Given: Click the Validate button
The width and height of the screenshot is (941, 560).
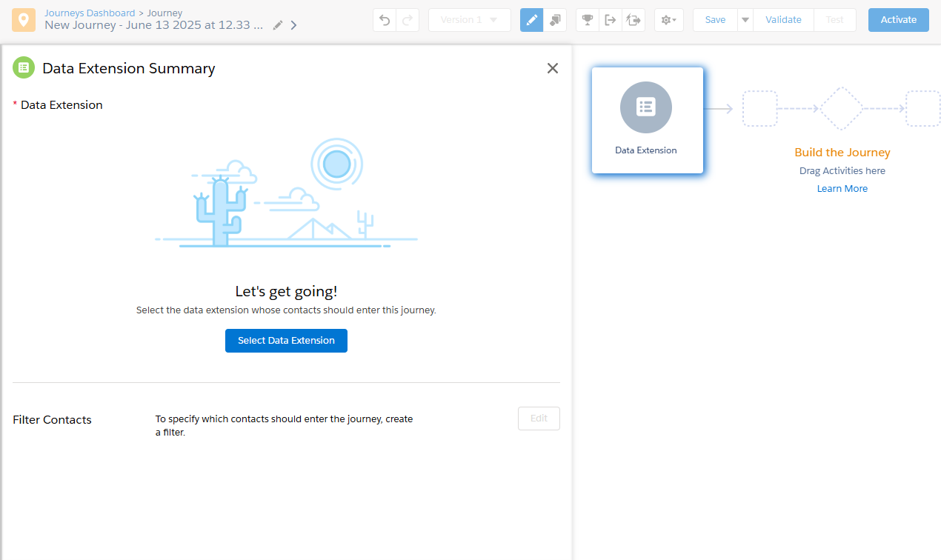Looking at the screenshot, I should pyautogui.click(x=783, y=20).
